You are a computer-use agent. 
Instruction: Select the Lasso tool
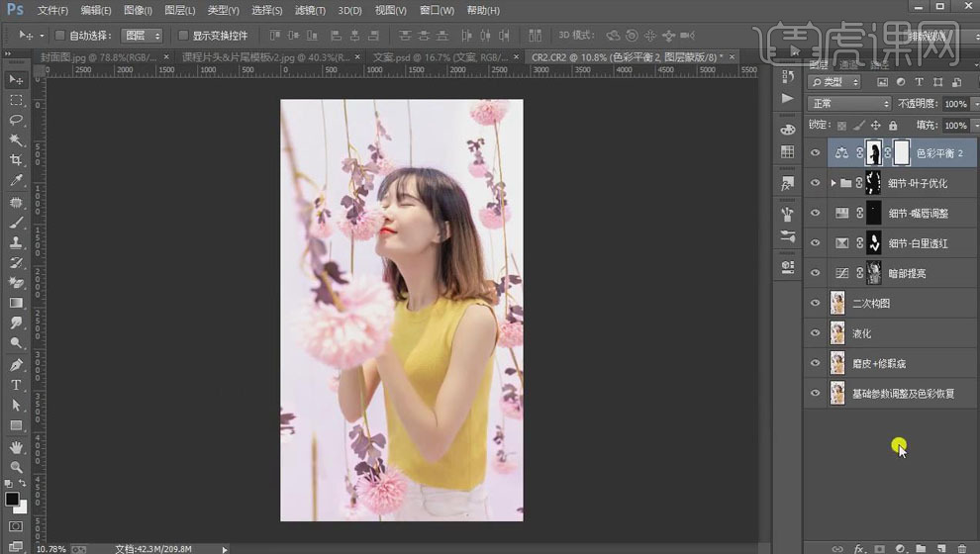click(x=16, y=120)
